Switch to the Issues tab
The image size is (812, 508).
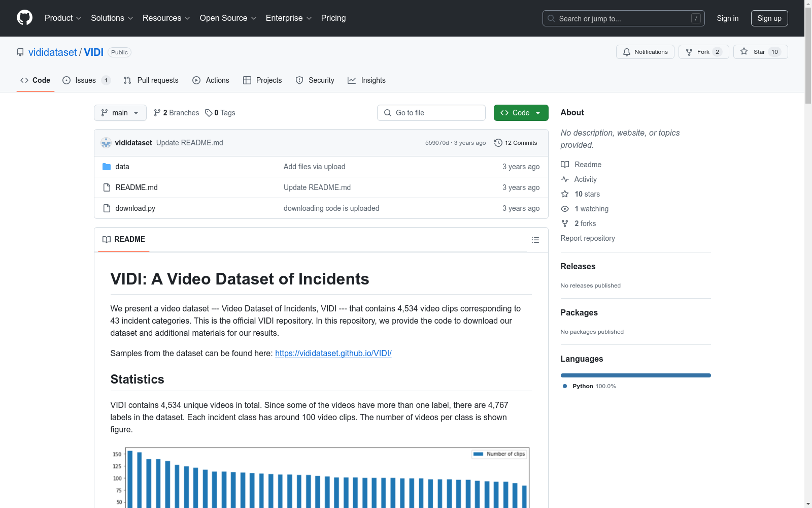pyautogui.click(x=85, y=80)
